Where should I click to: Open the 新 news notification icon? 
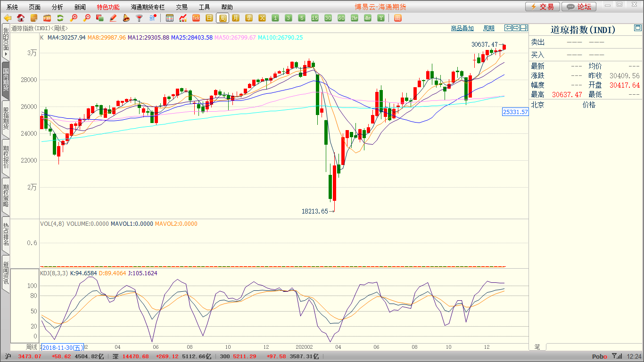pyautogui.click(x=152, y=18)
